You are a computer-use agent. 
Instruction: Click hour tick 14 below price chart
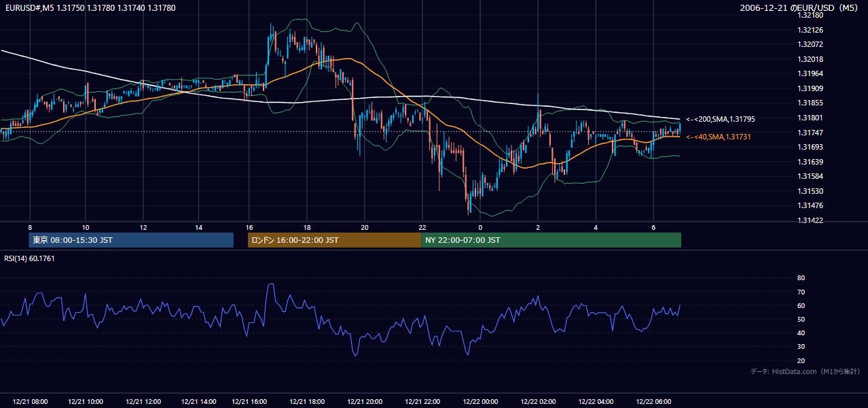199,227
